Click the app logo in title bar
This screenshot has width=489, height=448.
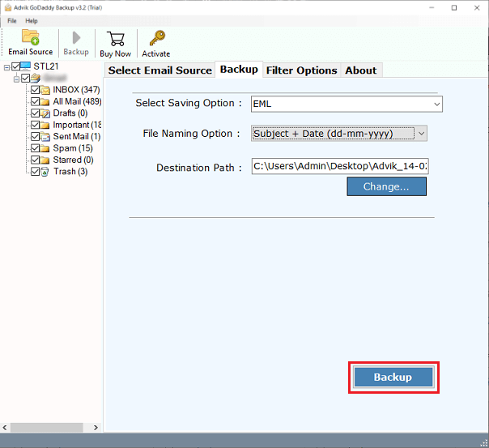[x=8, y=7]
